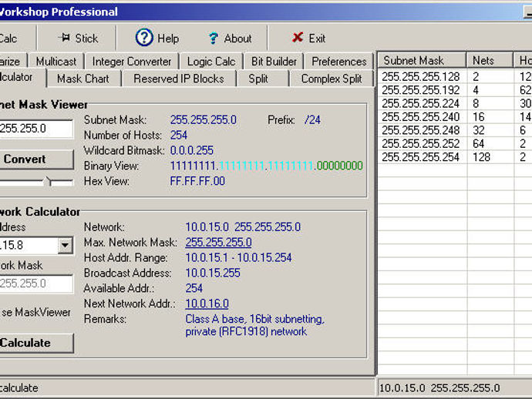Click the red Exit X icon

click(298, 37)
